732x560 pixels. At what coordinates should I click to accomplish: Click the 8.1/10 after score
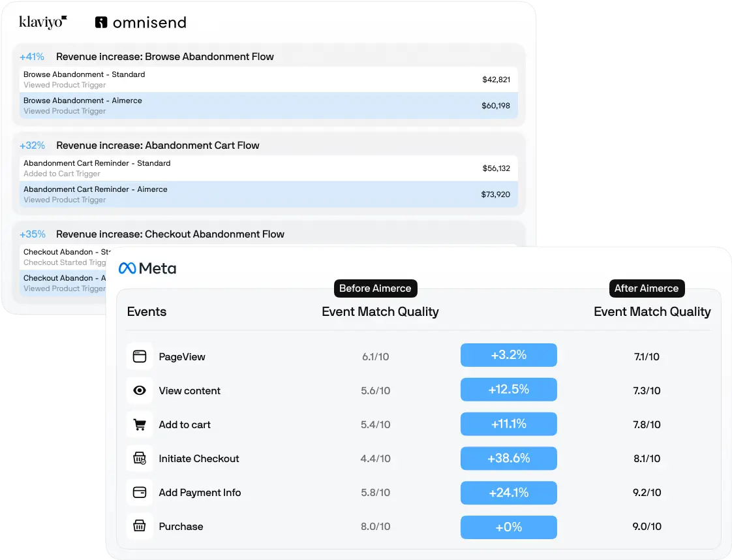coord(647,459)
